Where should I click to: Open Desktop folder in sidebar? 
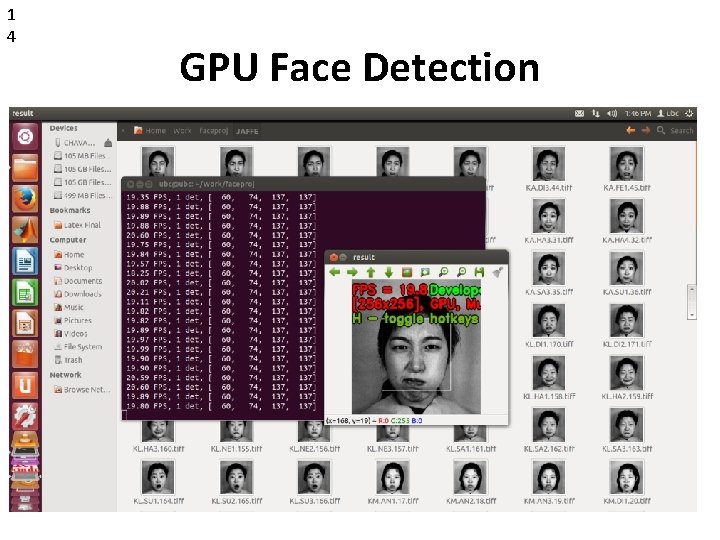point(73,267)
